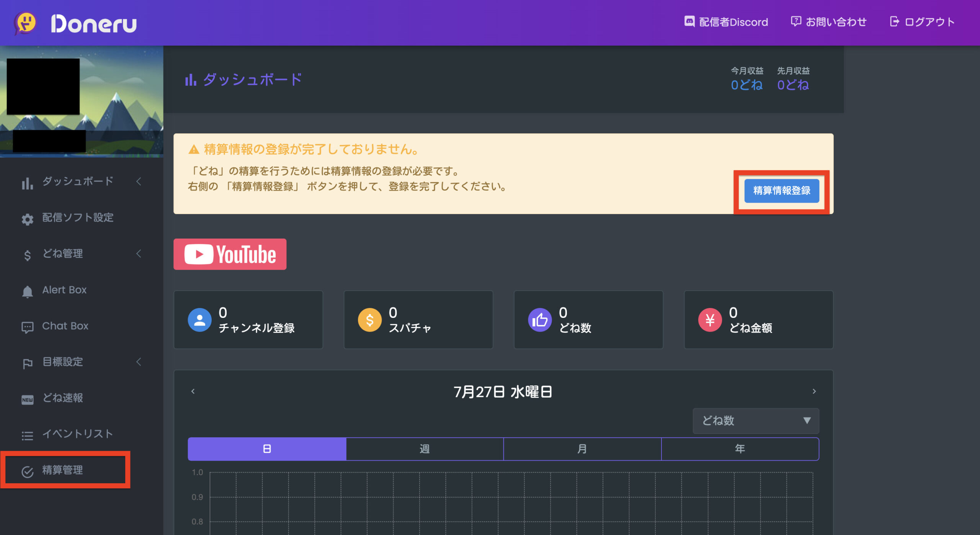Click the Doneru smiley logo icon
The image size is (980, 535).
(25, 23)
